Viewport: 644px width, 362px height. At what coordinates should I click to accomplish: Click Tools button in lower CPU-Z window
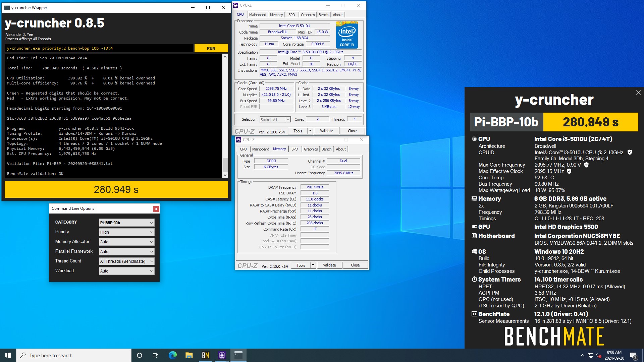click(301, 265)
